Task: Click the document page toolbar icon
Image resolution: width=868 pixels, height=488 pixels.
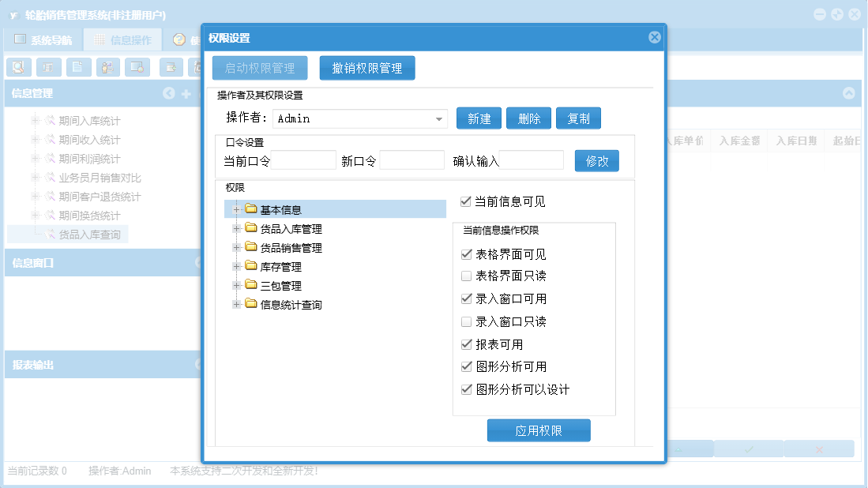Action: click(78, 67)
